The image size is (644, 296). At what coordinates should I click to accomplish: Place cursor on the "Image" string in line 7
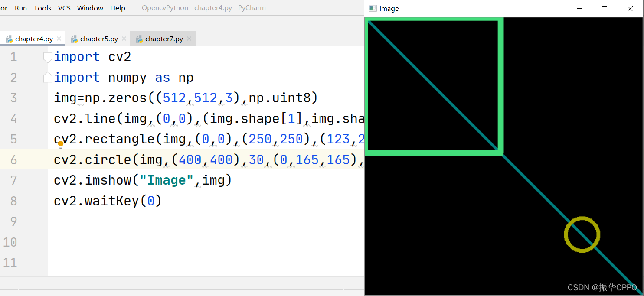(166, 180)
